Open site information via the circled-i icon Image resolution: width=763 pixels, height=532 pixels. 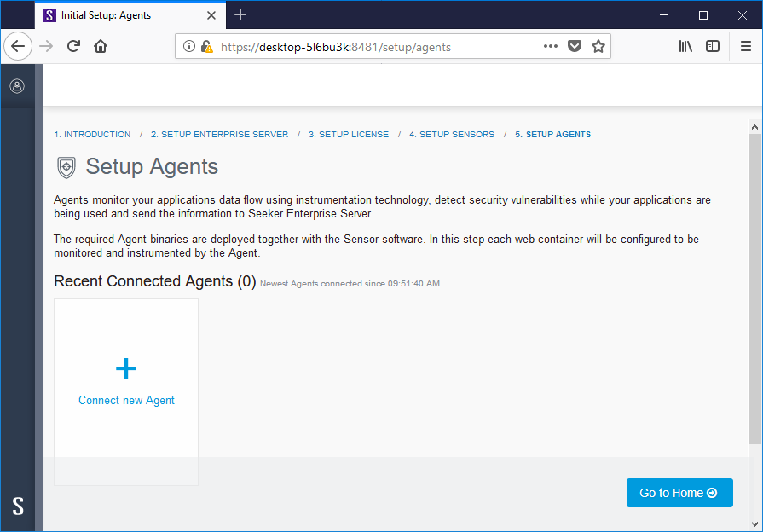[x=188, y=46]
